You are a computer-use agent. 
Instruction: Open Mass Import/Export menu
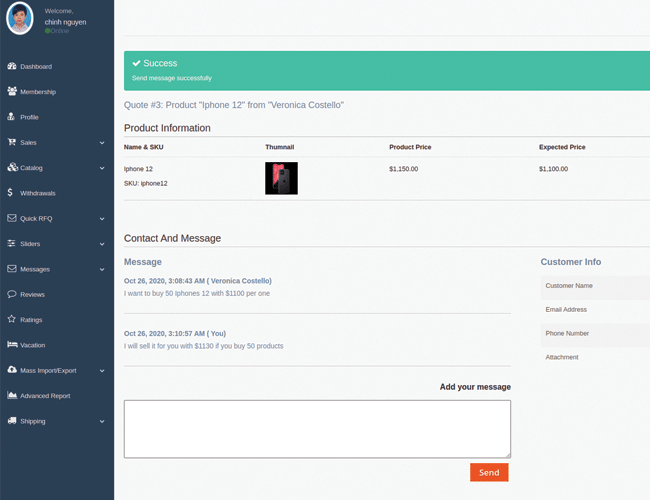click(48, 371)
